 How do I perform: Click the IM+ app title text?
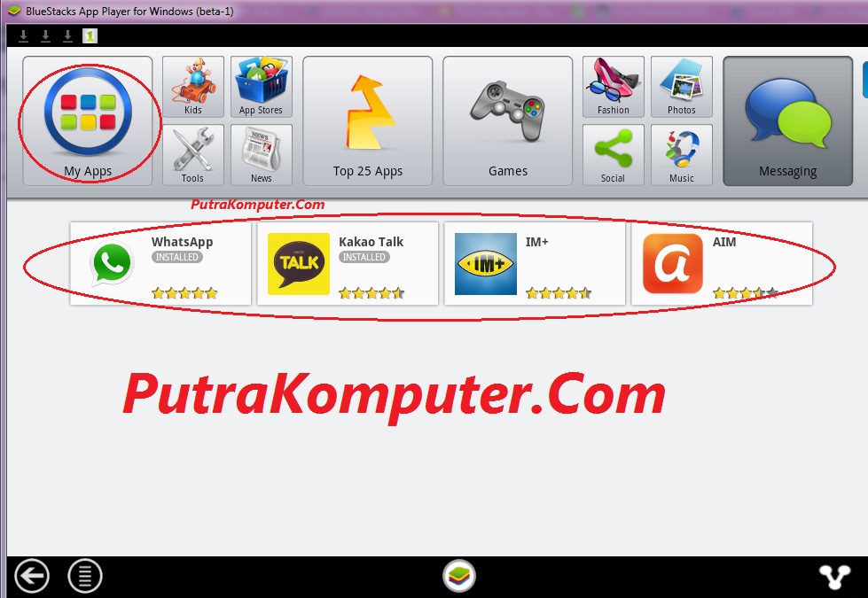[537, 242]
